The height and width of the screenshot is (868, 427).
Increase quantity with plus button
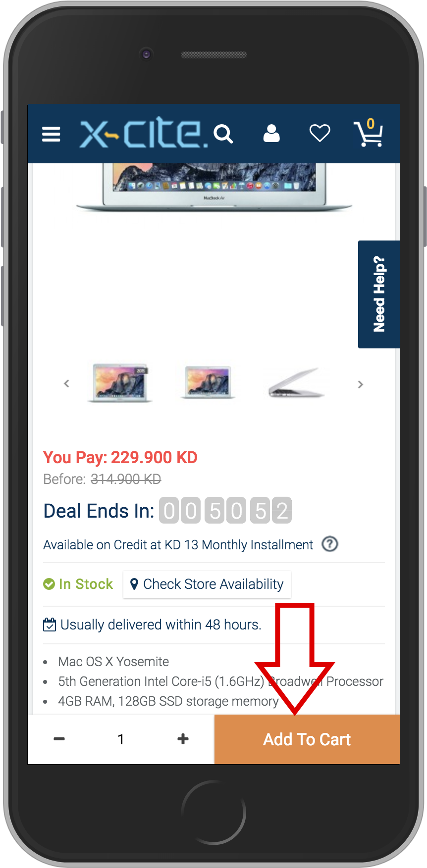pyautogui.click(x=183, y=739)
